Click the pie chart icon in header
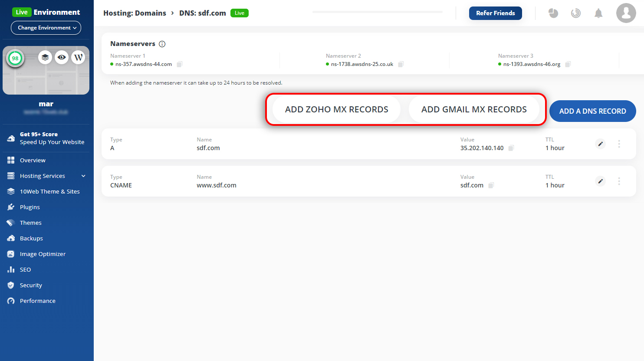 pos(553,13)
